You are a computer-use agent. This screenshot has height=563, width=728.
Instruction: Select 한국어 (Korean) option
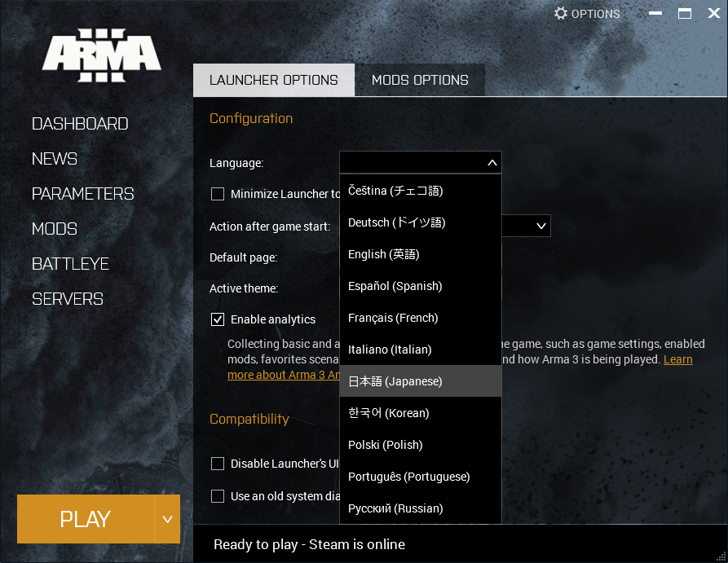tap(421, 413)
